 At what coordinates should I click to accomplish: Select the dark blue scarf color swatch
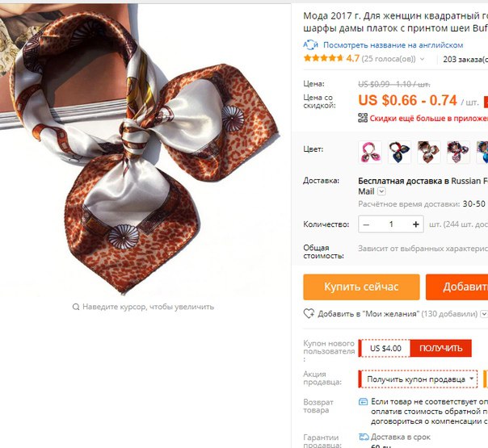[399, 152]
